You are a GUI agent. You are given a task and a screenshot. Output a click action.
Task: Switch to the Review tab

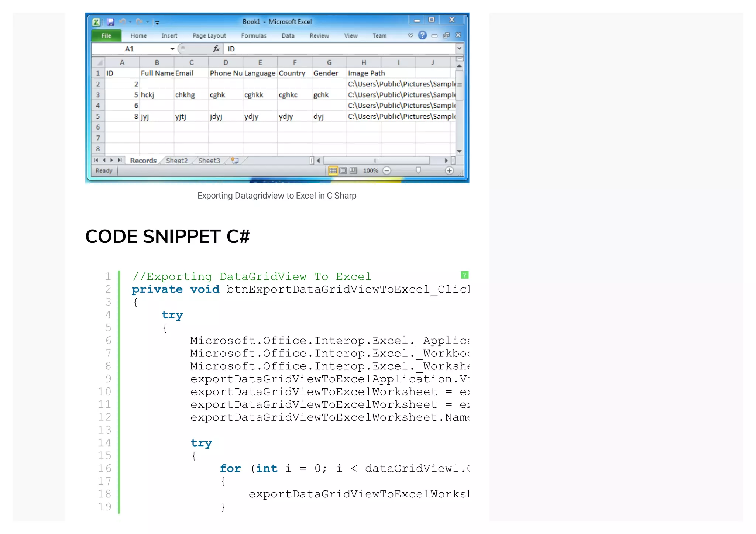319,36
